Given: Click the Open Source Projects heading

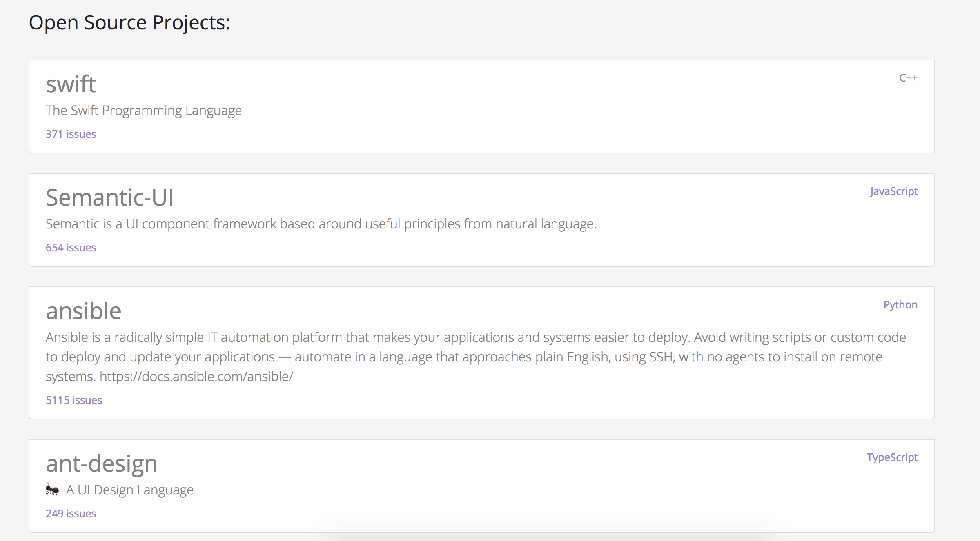Looking at the screenshot, I should click(129, 22).
